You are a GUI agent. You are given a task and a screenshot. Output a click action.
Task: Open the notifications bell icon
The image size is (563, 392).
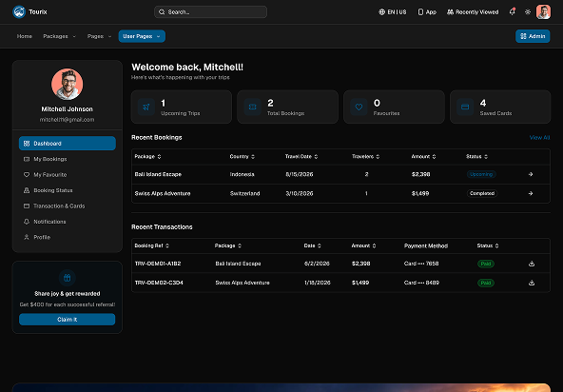513,11
